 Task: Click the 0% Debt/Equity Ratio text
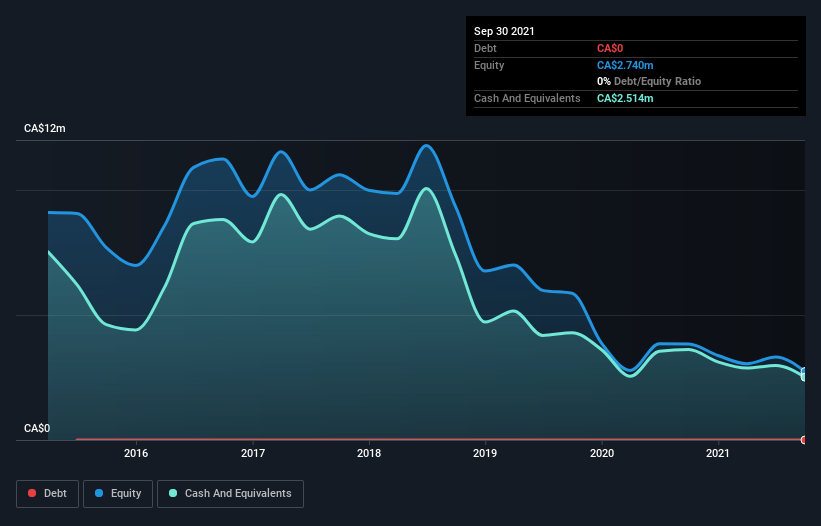(649, 81)
